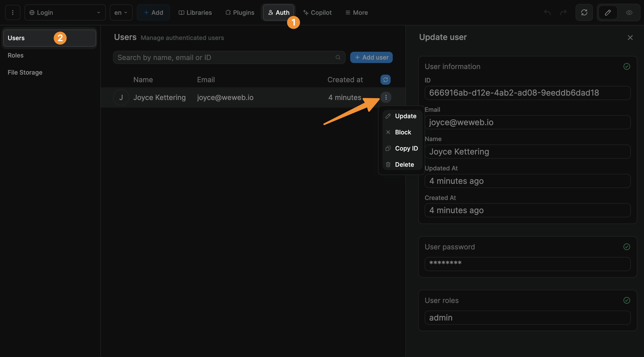644x357 pixels.
Task: Click the redo arrow icon
Action: 563,12
